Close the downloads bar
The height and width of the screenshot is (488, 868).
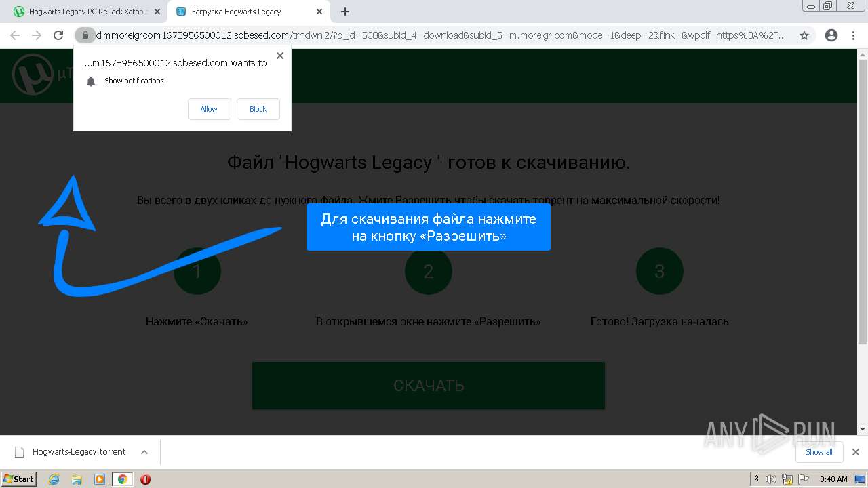coord(855,452)
